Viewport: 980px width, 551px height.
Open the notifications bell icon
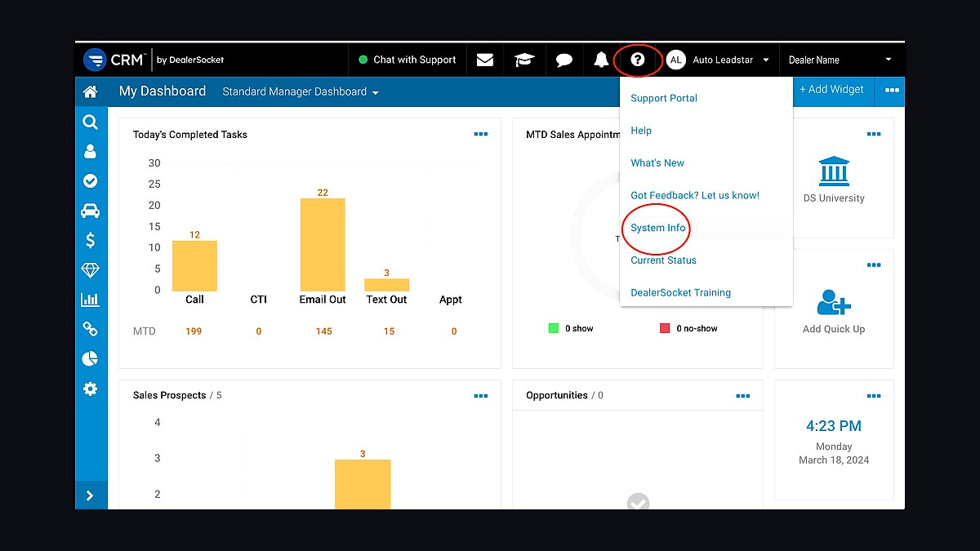click(x=601, y=60)
